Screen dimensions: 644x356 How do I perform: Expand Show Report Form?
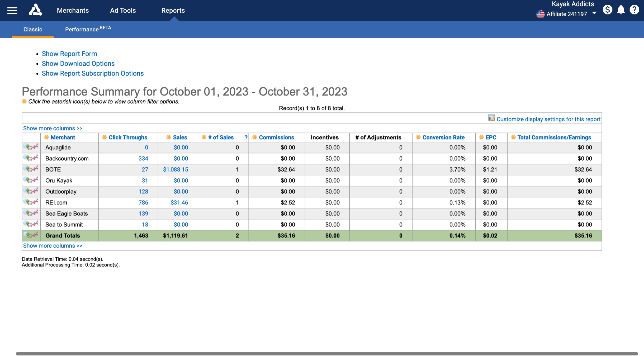pos(69,54)
